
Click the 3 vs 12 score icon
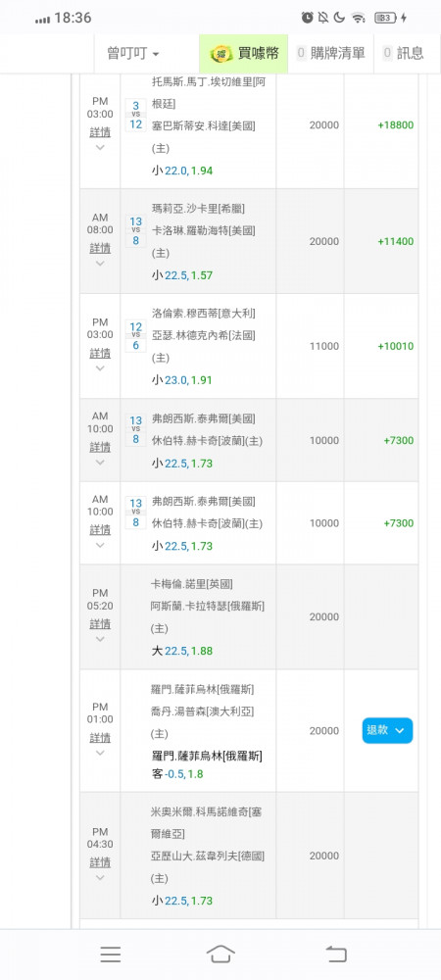pyautogui.click(x=135, y=115)
